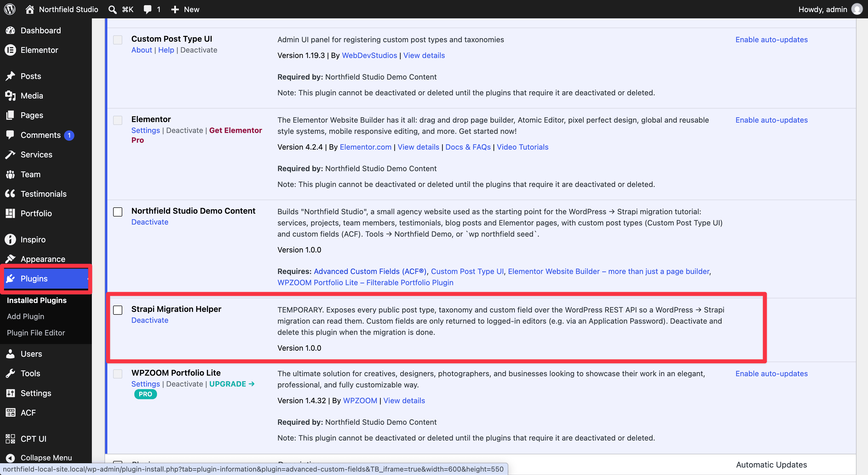
Task: Open the admin user avatar
Action: point(857,9)
